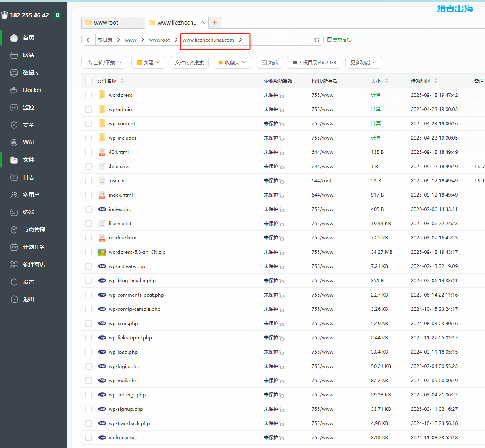485x448 pixels.
Task: Click the back arrow in path bar
Action: tap(89, 40)
